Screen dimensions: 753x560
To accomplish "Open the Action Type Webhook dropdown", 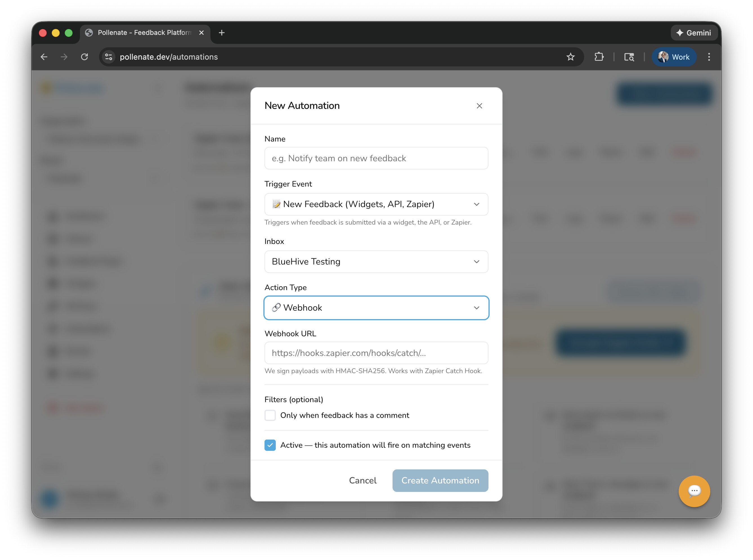I will 376,308.
